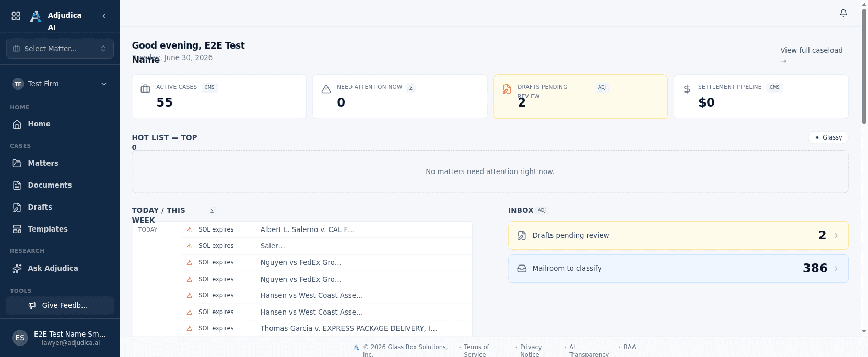The width and height of the screenshot is (868, 357).
Task: Open Mailroom to classify 386 row
Action: (x=678, y=269)
